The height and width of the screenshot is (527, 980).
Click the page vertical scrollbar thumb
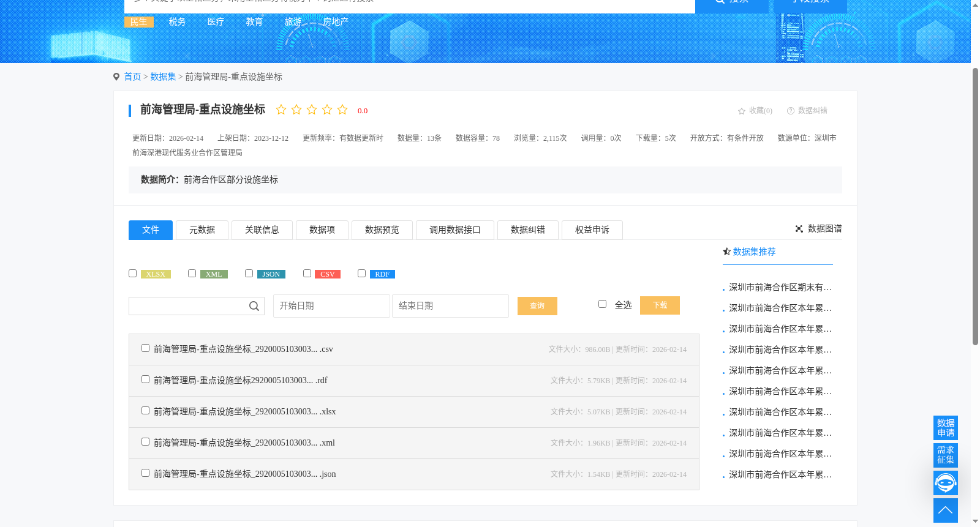pos(975,207)
